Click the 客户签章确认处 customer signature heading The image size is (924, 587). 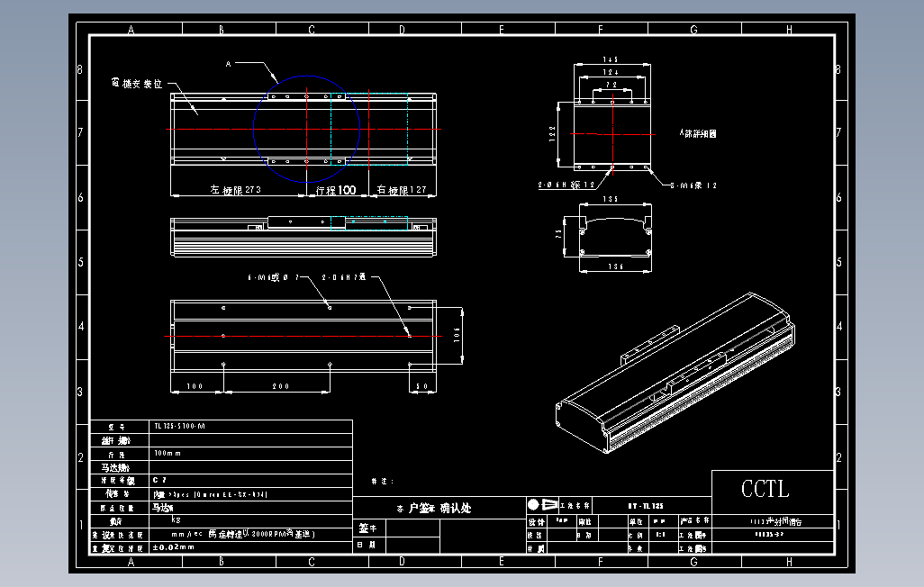tap(434, 508)
